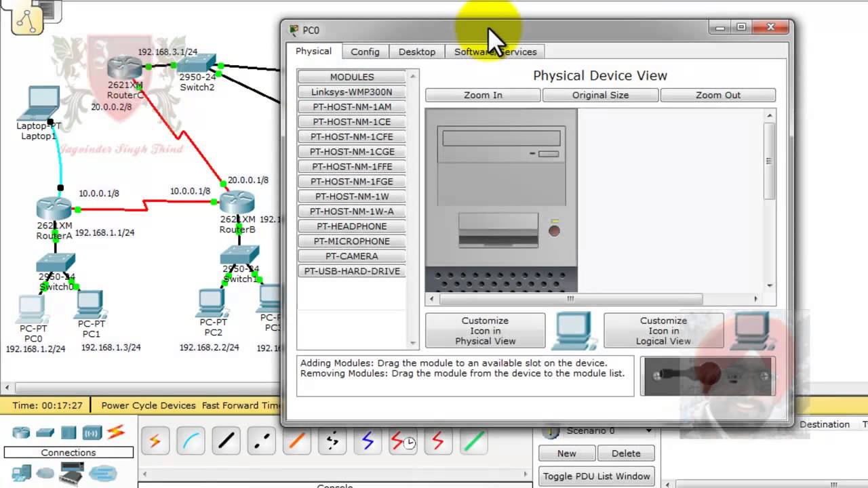Select the PT-HOST-NM-1FGE module
Image resolution: width=868 pixels, height=488 pixels.
tap(352, 181)
